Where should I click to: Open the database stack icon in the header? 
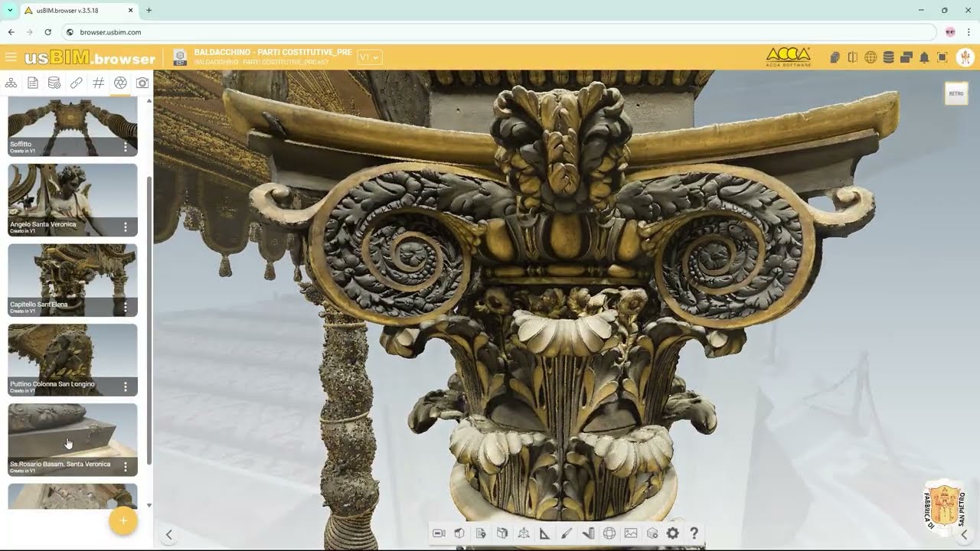[888, 57]
